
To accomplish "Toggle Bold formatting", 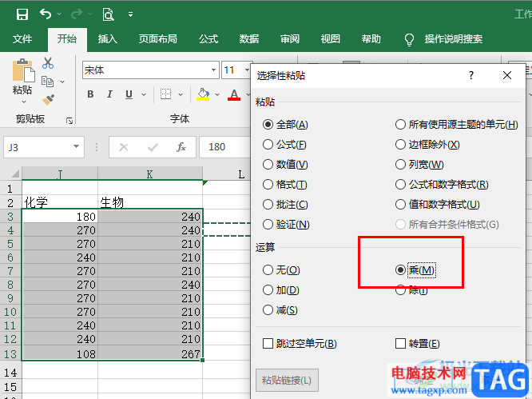I will [90, 94].
